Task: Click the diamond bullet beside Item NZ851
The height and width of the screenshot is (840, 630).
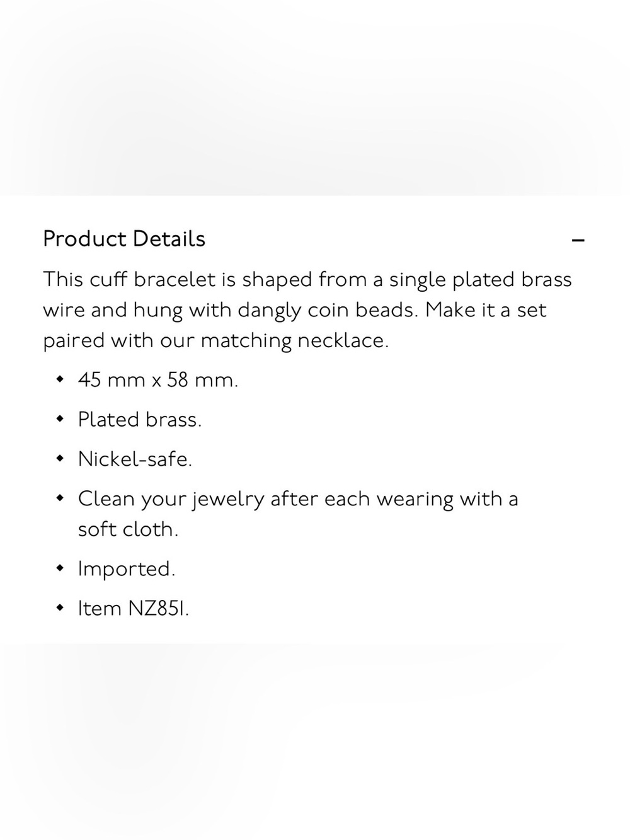Action: (x=60, y=608)
